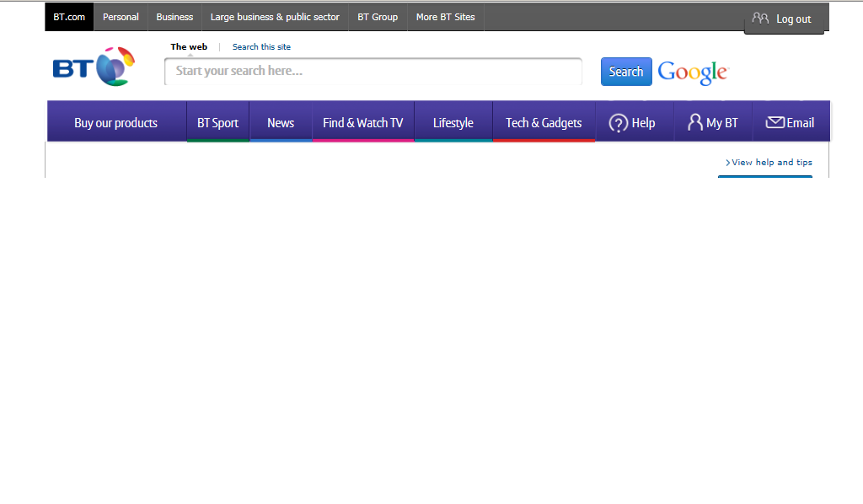Image resolution: width=863 pixels, height=504 pixels.
Task: Click the blue Search button
Action: click(626, 72)
